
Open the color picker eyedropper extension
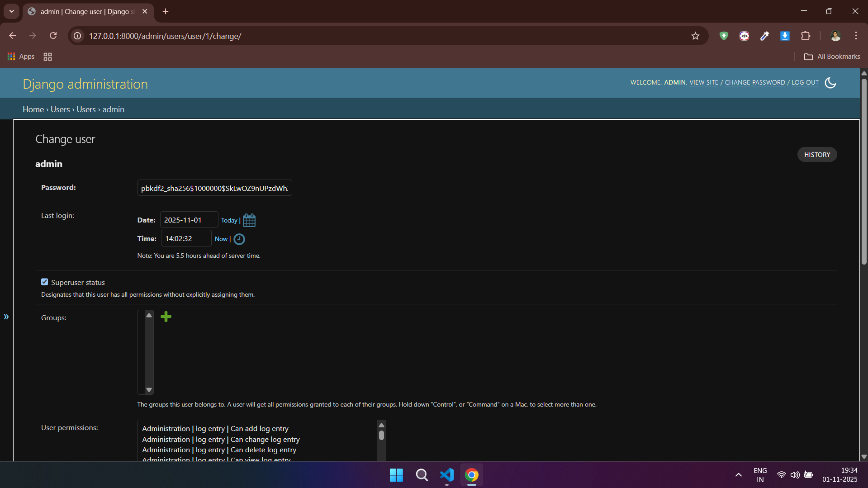764,36
